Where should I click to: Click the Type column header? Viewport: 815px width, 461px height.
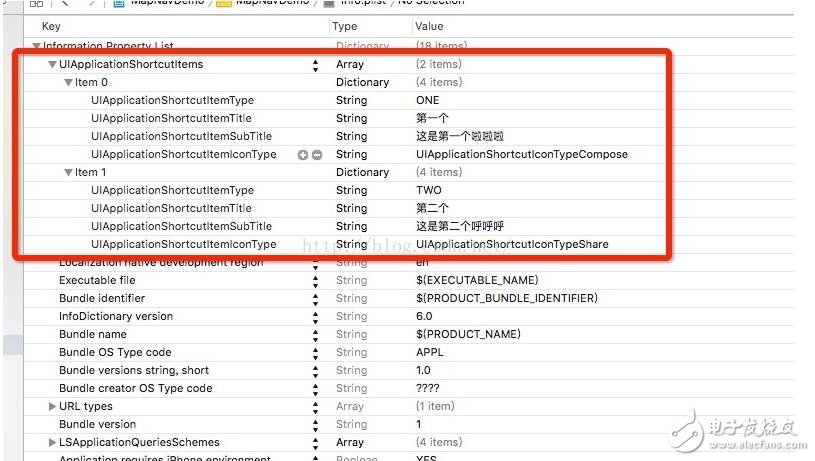click(x=345, y=26)
